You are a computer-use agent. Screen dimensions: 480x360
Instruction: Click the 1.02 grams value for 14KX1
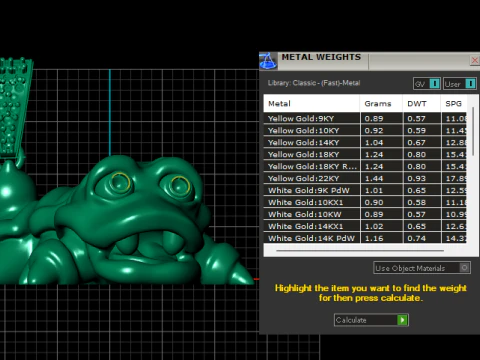pos(374,227)
